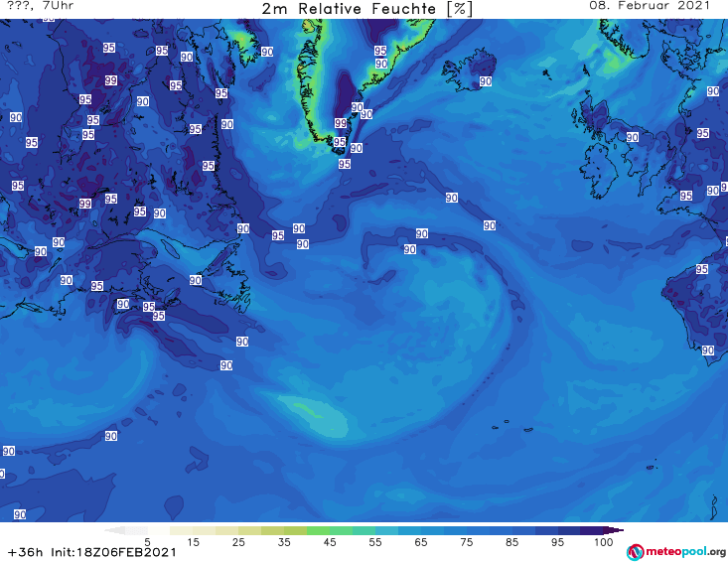
Task: Click the pale cream legend segment above 15
Action: pyautogui.click(x=182, y=530)
